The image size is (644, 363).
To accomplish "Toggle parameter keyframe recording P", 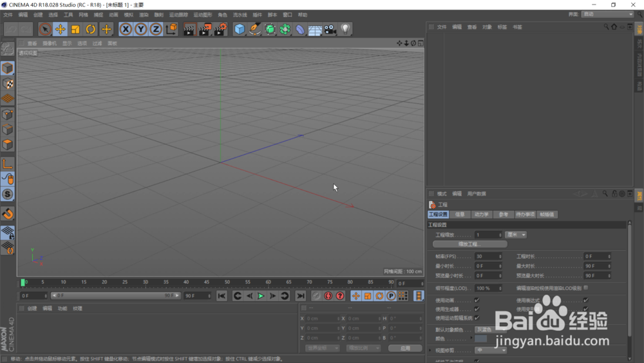I will [391, 296].
